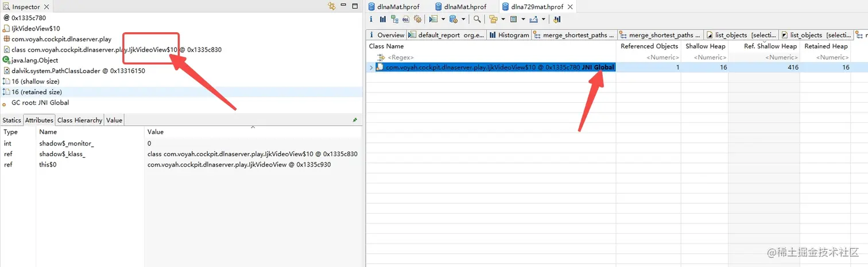Select the shadow$_monitor_ attribute row
The width and height of the screenshot is (868, 267).
[x=181, y=143]
